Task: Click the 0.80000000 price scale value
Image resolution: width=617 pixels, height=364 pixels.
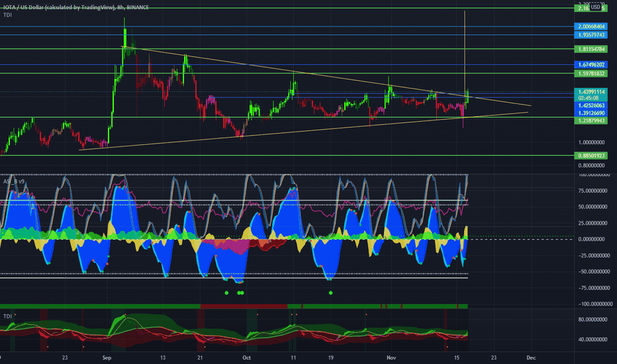Action: [x=591, y=165]
